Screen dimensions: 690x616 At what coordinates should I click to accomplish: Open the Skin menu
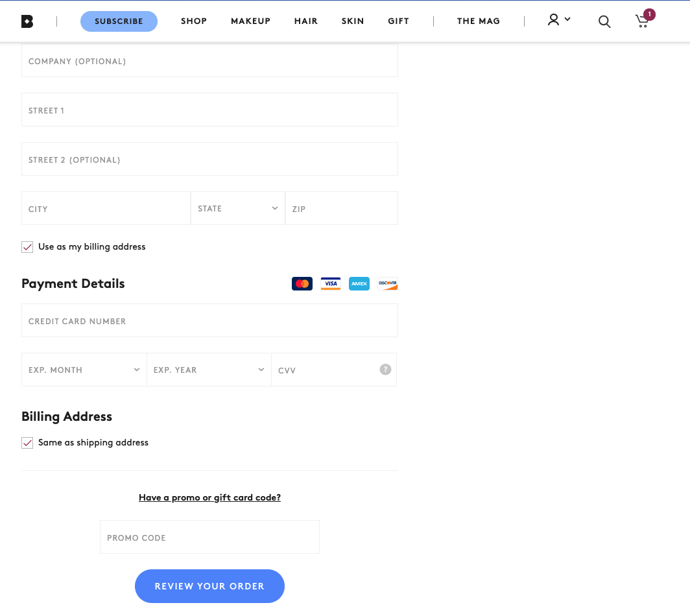click(x=353, y=21)
